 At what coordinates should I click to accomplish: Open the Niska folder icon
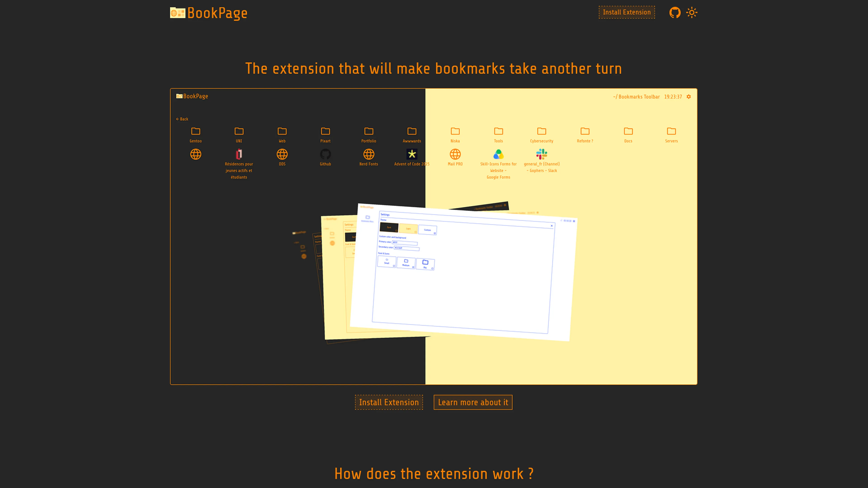point(455,131)
